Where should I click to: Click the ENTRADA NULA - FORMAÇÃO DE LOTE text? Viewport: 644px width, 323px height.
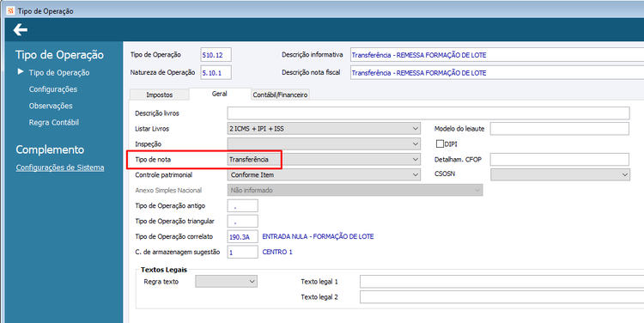pyautogui.click(x=318, y=237)
